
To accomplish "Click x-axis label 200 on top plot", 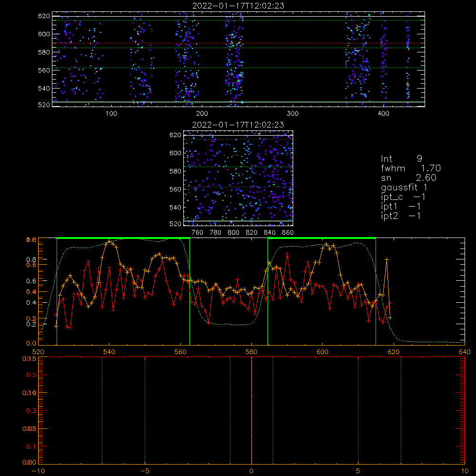I will pos(202,114).
